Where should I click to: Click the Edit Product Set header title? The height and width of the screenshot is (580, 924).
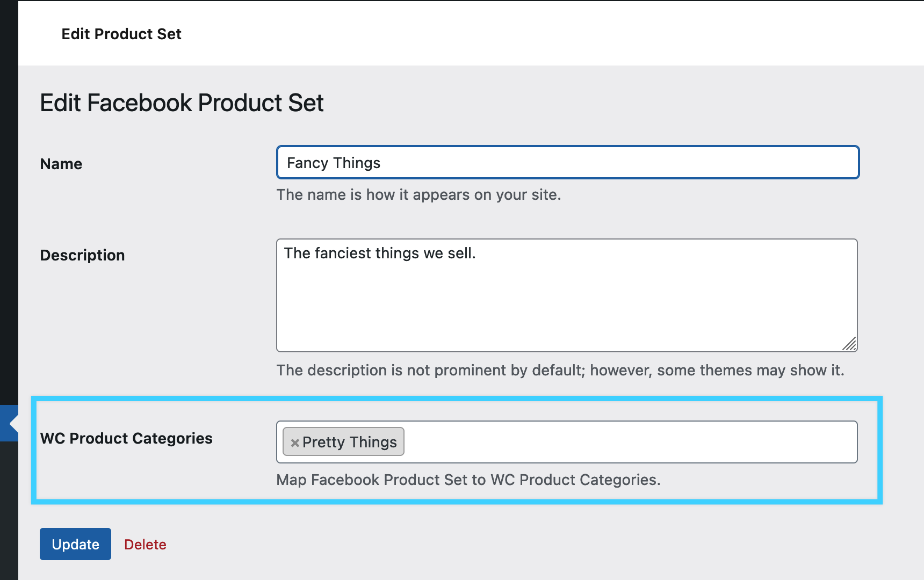click(x=121, y=34)
